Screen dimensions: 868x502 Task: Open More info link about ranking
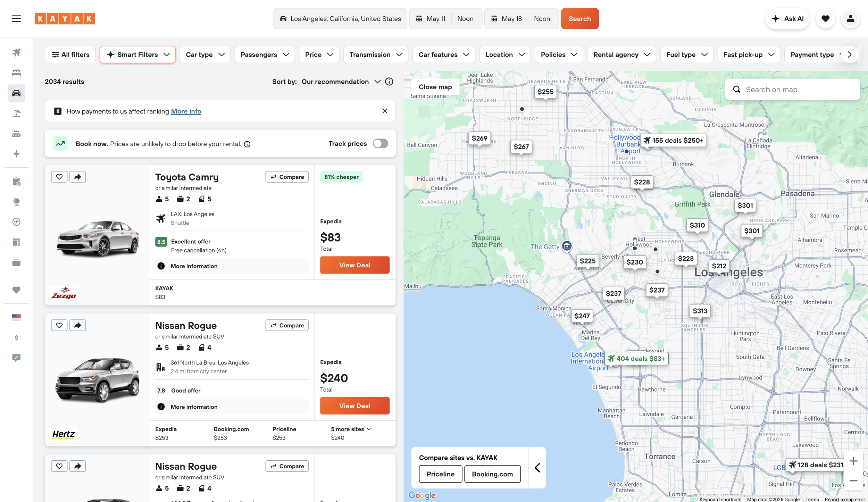pyautogui.click(x=186, y=111)
